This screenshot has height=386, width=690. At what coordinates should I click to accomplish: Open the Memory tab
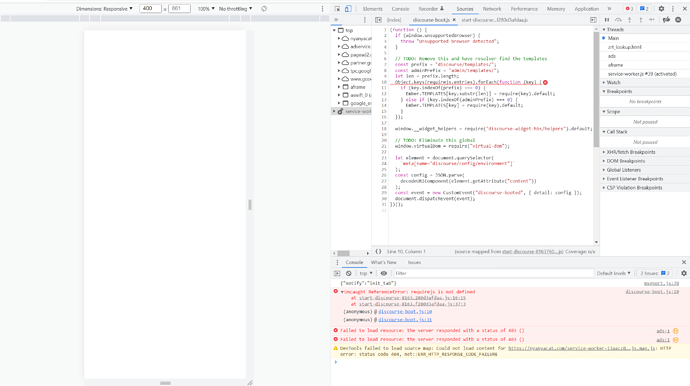click(x=556, y=9)
